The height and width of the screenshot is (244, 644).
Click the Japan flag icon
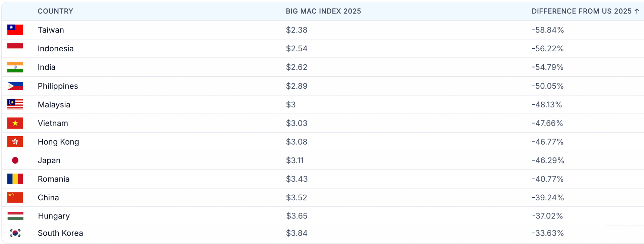coord(15,160)
